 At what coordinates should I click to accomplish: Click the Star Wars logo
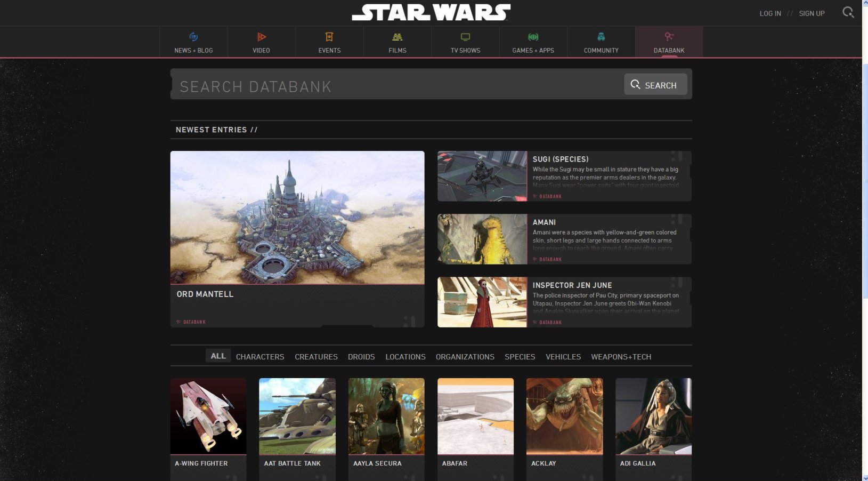click(x=431, y=12)
